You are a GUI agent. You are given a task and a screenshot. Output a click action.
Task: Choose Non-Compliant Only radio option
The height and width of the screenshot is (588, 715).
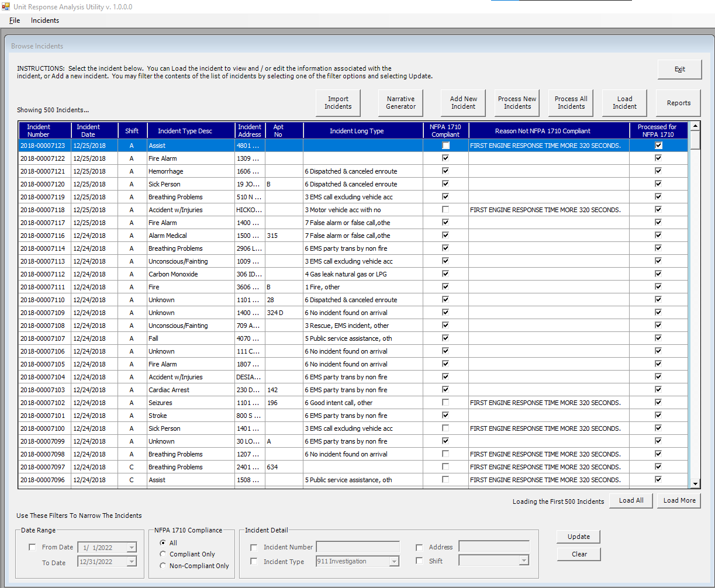tap(163, 566)
